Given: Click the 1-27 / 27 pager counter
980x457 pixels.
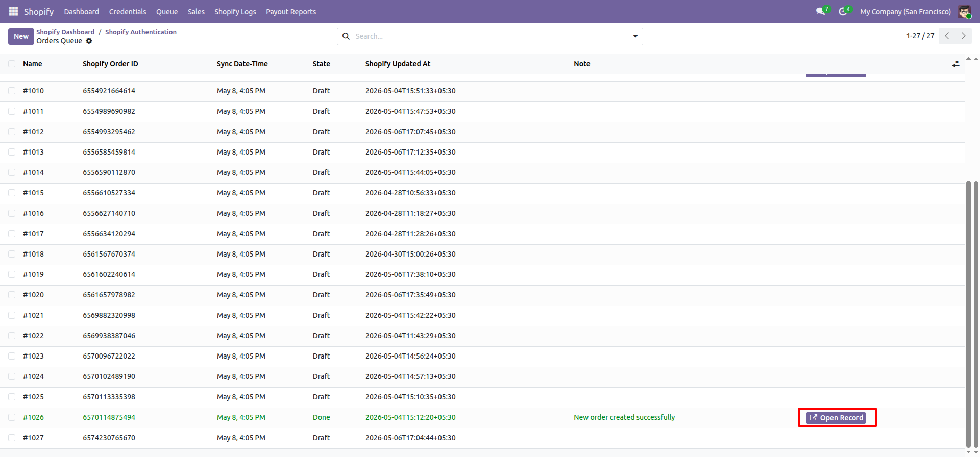Looking at the screenshot, I should click(920, 36).
